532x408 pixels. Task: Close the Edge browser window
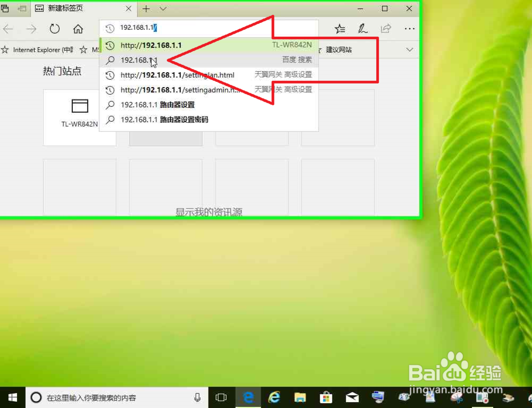(x=409, y=9)
